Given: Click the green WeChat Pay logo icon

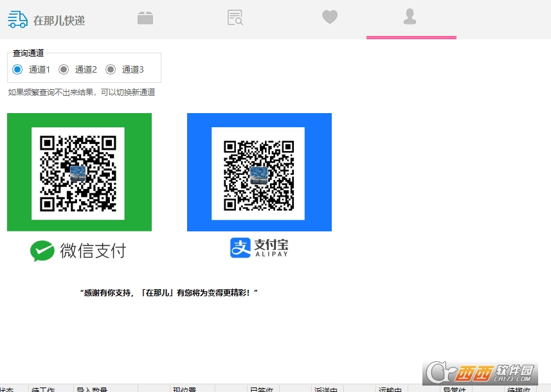Looking at the screenshot, I should [42, 251].
